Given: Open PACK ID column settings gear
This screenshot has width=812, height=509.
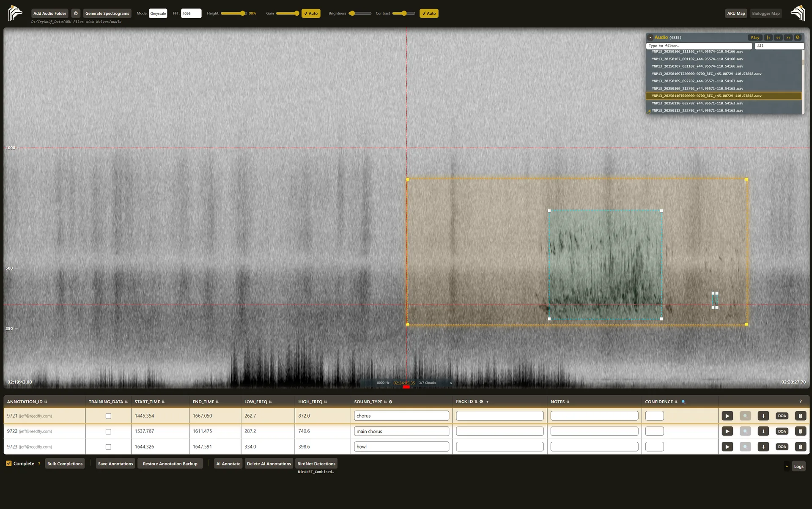Looking at the screenshot, I should click(481, 402).
